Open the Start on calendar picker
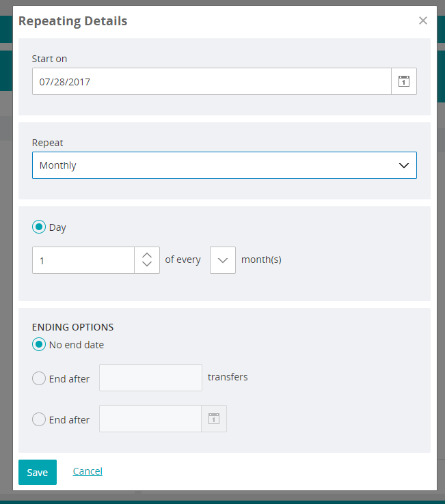This screenshot has width=445, height=504. click(x=403, y=81)
